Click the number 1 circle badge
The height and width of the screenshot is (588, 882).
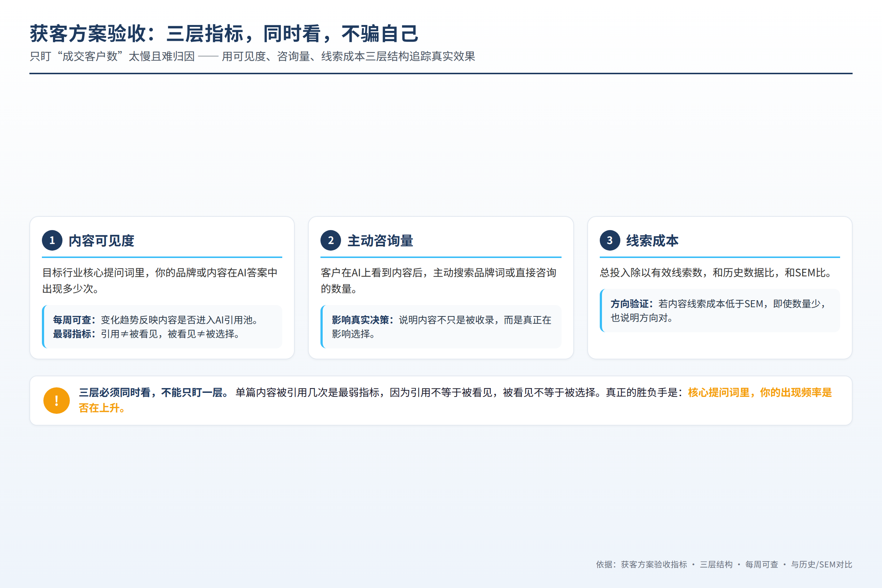(x=52, y=240)
